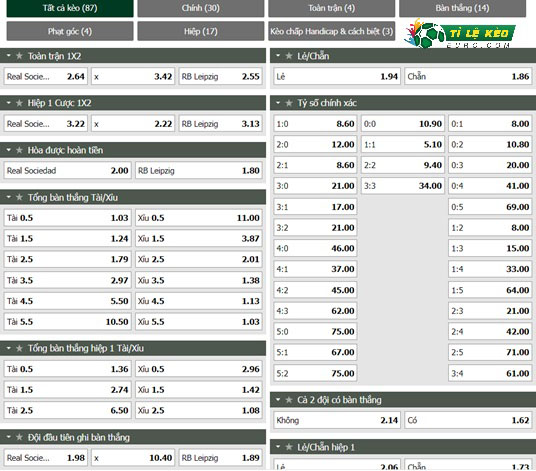Image resolution: width=536 pixels, height=471 pixels.
Task: Favorite the Lẻ/Chẵn market star
Action: coord(289,56)
